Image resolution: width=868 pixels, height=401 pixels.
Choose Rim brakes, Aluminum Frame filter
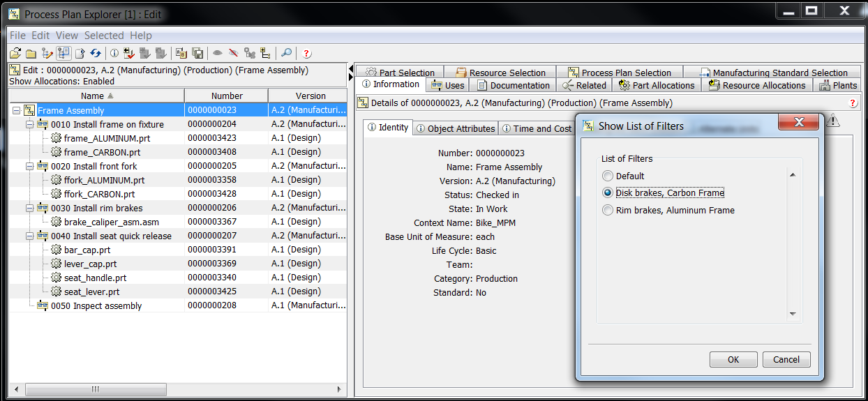point(608,211)
